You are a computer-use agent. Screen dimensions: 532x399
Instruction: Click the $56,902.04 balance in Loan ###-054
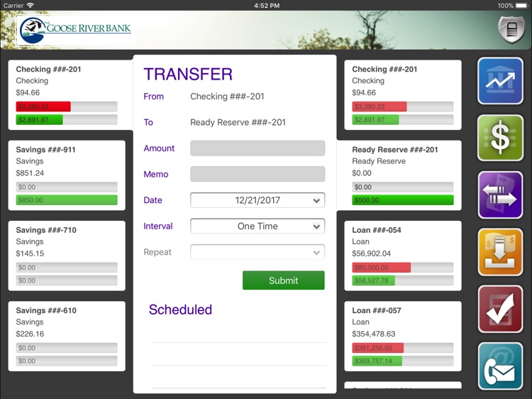tap(371, 253)
